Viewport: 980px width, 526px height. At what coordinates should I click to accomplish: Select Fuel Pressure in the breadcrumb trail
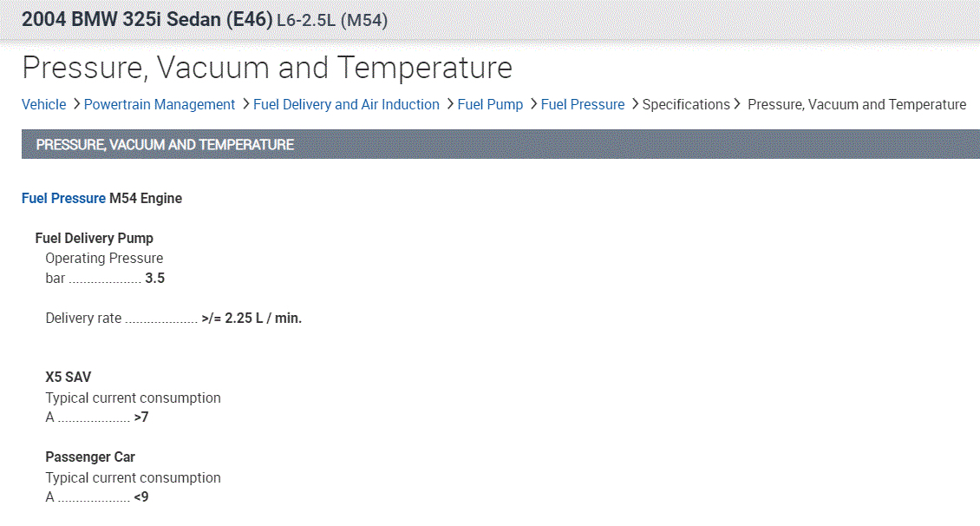tap(583, 104)
